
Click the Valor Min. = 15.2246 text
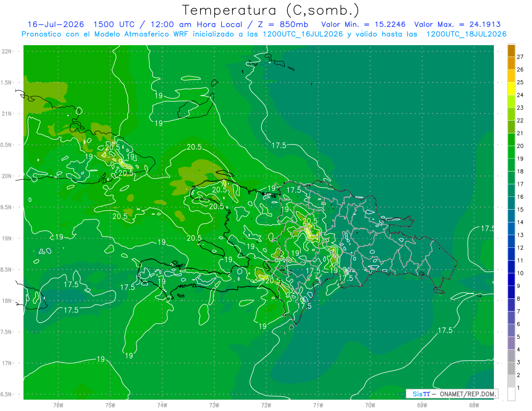pyautogui.click(x=364, y=24)
